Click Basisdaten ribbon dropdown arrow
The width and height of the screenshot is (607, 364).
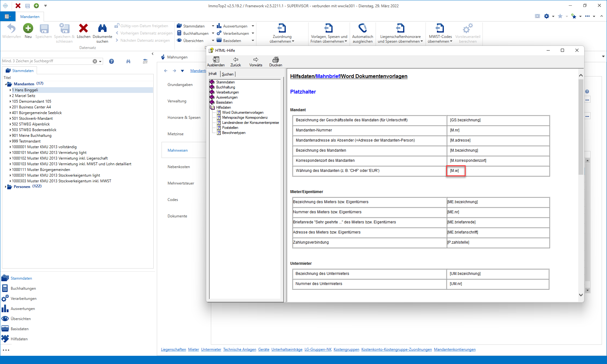(253, 40)
